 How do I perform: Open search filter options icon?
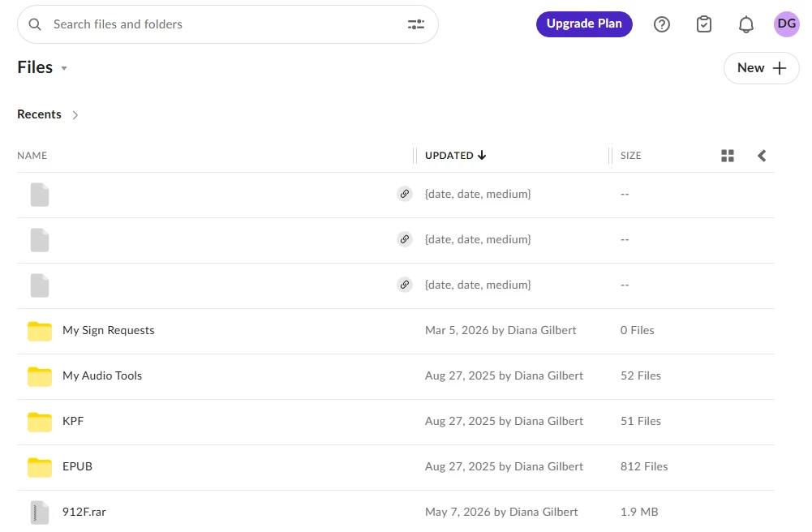click(416, 24)
